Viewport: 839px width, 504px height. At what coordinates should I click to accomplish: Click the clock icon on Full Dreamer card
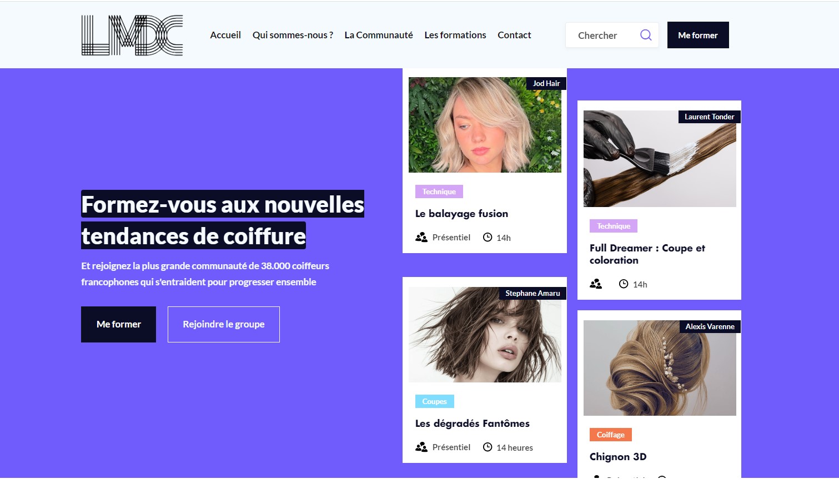click(x=624, y=284)
